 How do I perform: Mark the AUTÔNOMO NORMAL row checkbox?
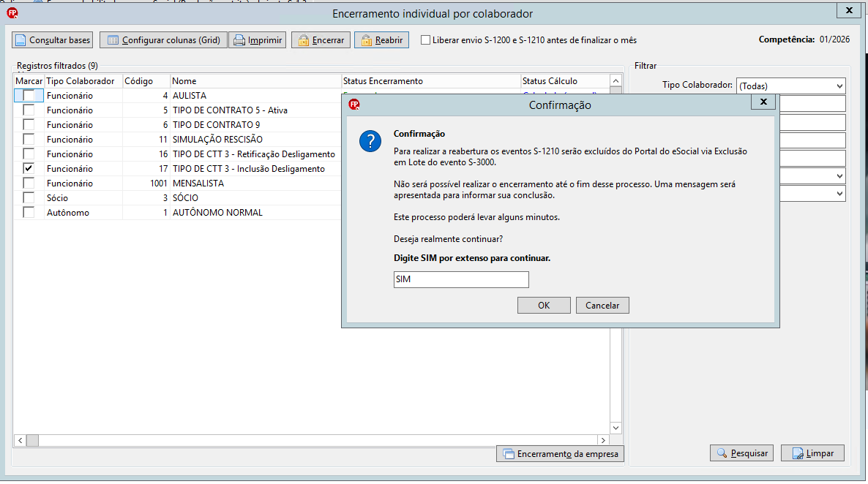[x=29, y=213]
